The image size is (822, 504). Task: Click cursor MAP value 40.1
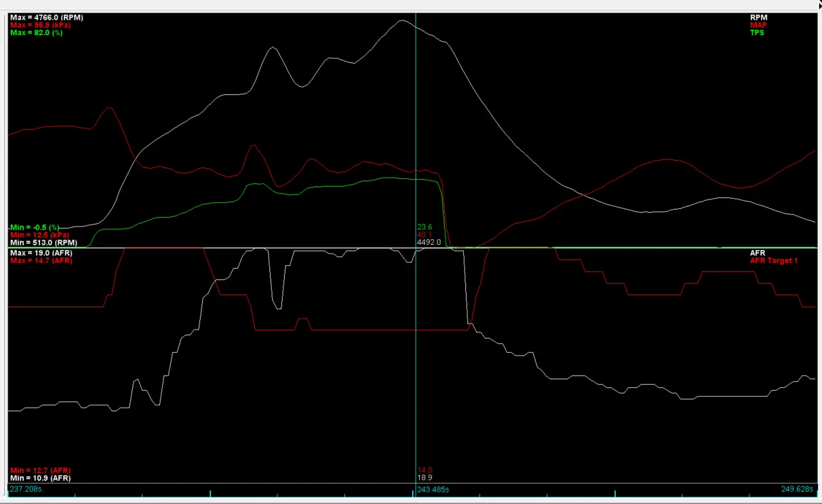click(x=424, y=235)
